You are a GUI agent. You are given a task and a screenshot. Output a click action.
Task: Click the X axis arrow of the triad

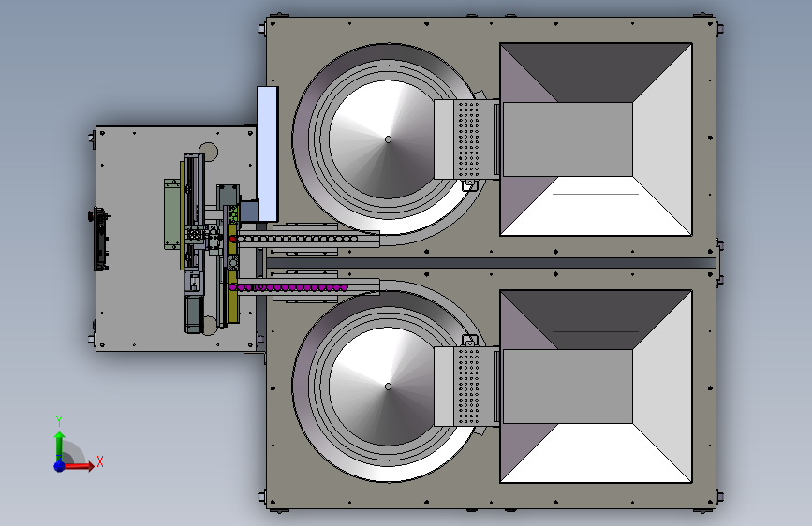[x=80, y=466]
